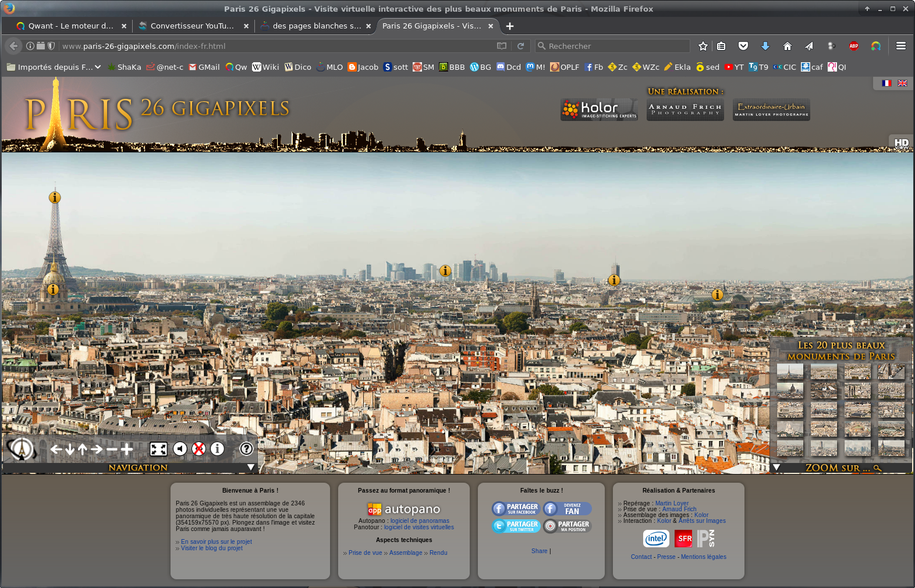Open the rightmost horizon info hotspot
The width and height of the screenshot is (915, 588).
click(718, 295)
